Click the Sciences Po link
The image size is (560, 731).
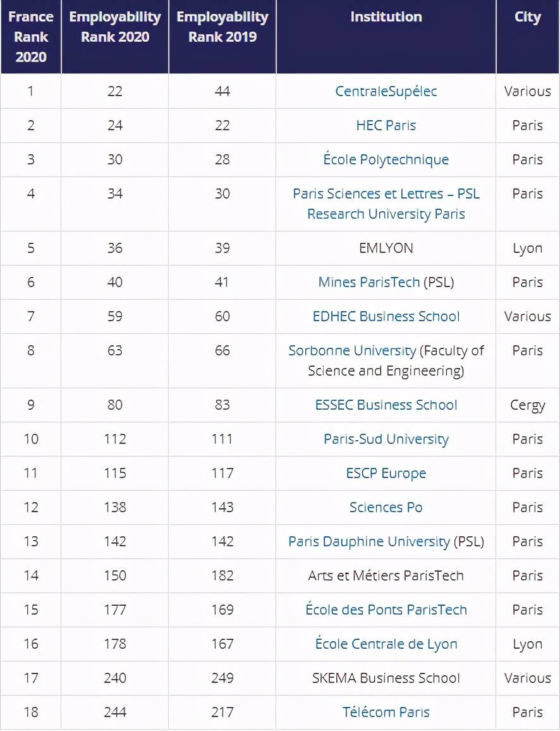[x=386, y=507]
